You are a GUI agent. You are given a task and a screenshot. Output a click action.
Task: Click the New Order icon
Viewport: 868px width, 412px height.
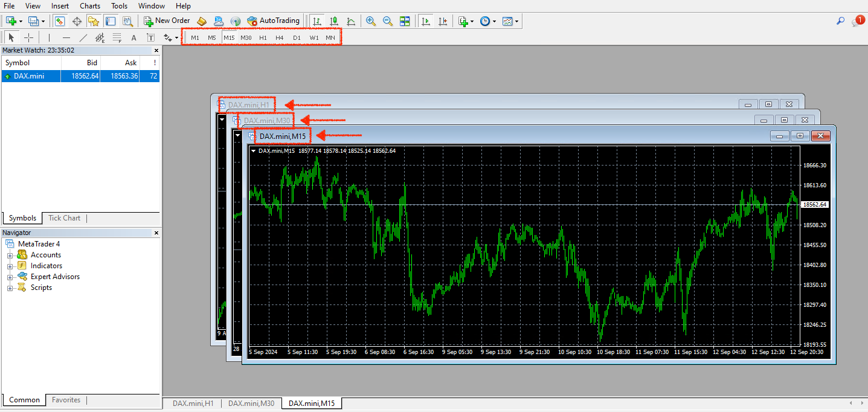pyautogui.click(x=167, y=20)
